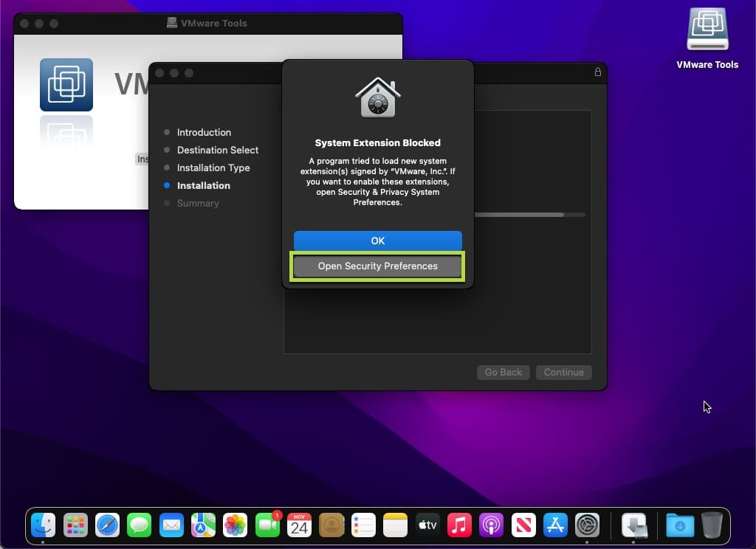
Task: Open Reminders from the Dock
Action: (363, 525)
